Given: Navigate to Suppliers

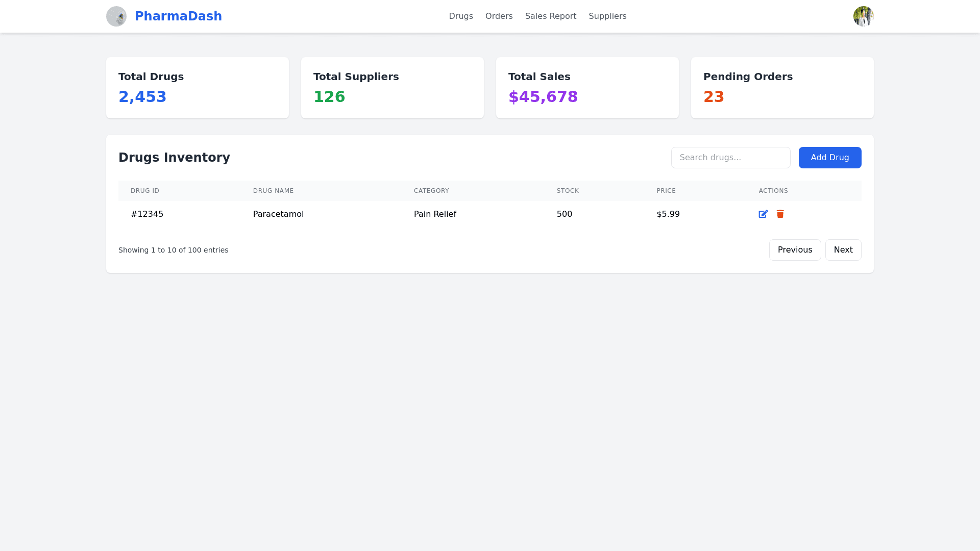Looking at the screenshot, I should point(607,16).
